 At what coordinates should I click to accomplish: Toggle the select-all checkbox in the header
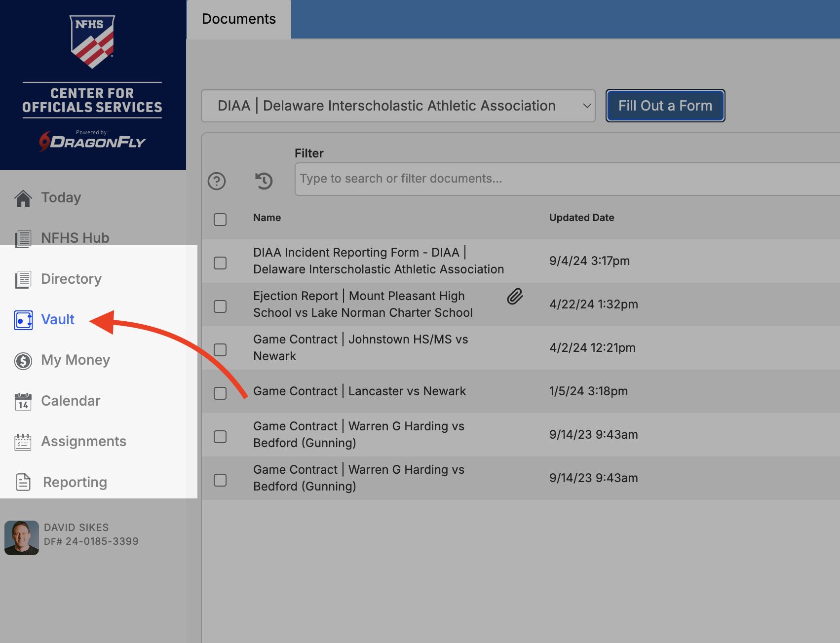[220, 220]
